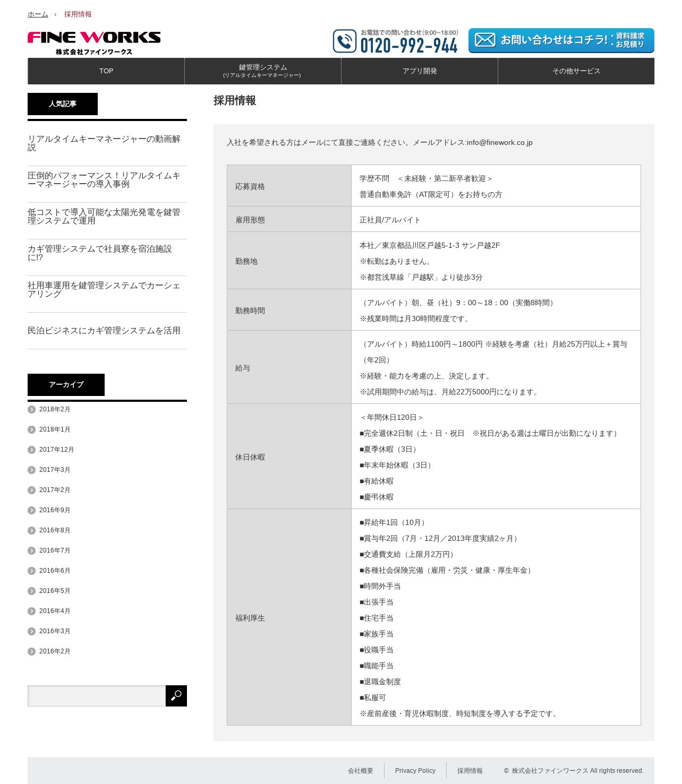Open the 2016年5月 archive link

tap(55, 591)
